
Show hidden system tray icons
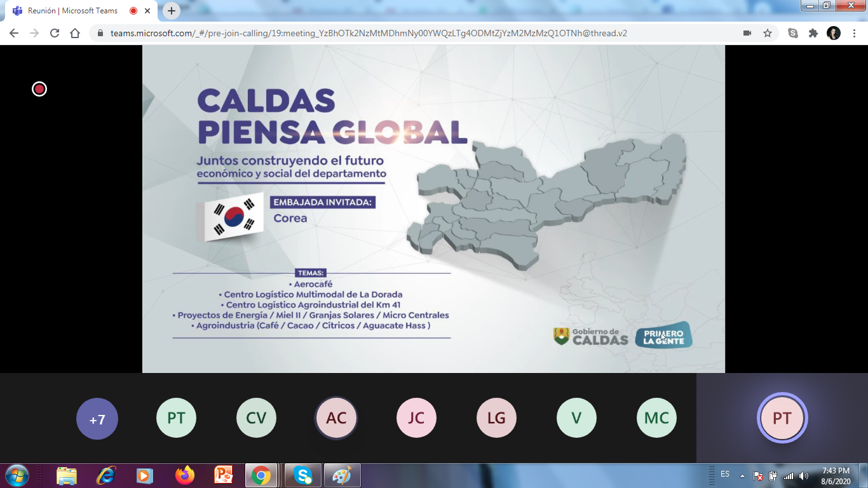click(x=742, y=475)
